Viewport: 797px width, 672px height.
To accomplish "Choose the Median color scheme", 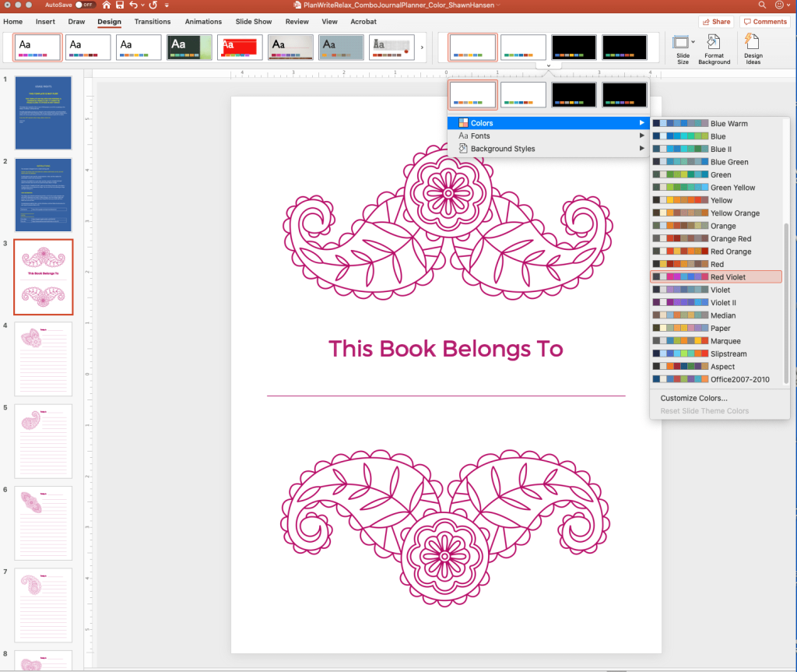I will [x=716, y=315].
